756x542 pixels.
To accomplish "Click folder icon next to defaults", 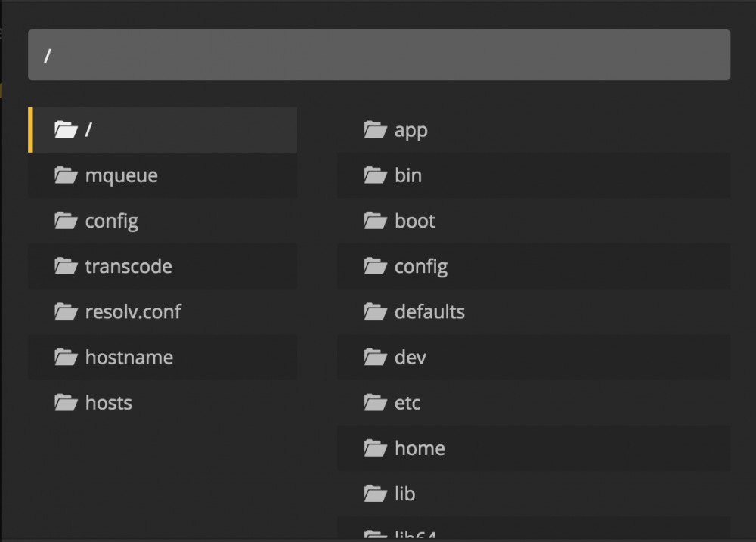I will pos(375,311).
